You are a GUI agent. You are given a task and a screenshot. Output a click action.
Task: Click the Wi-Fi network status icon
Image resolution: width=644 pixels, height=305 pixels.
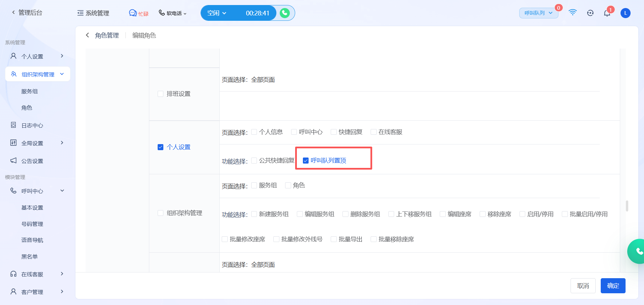click(573, 13)
